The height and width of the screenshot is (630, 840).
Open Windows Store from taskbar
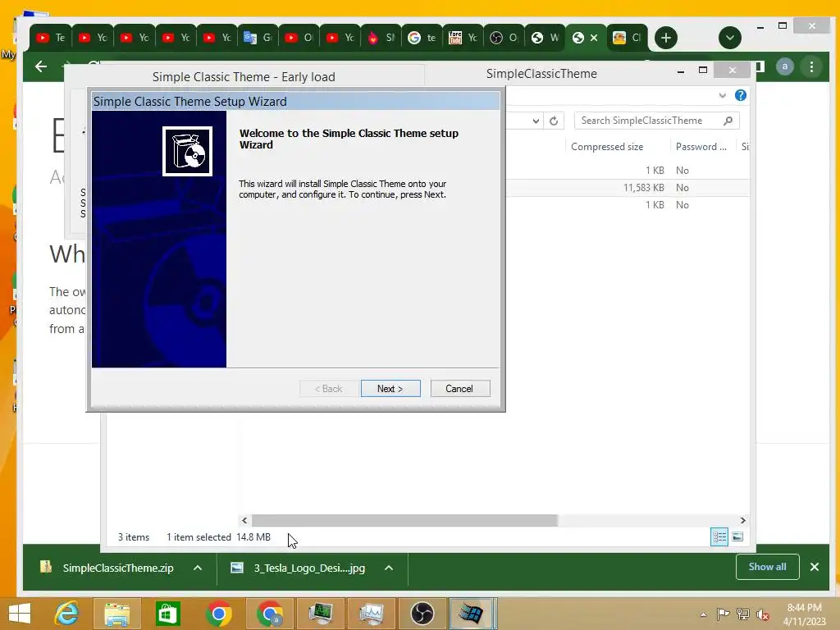point(167,614)
